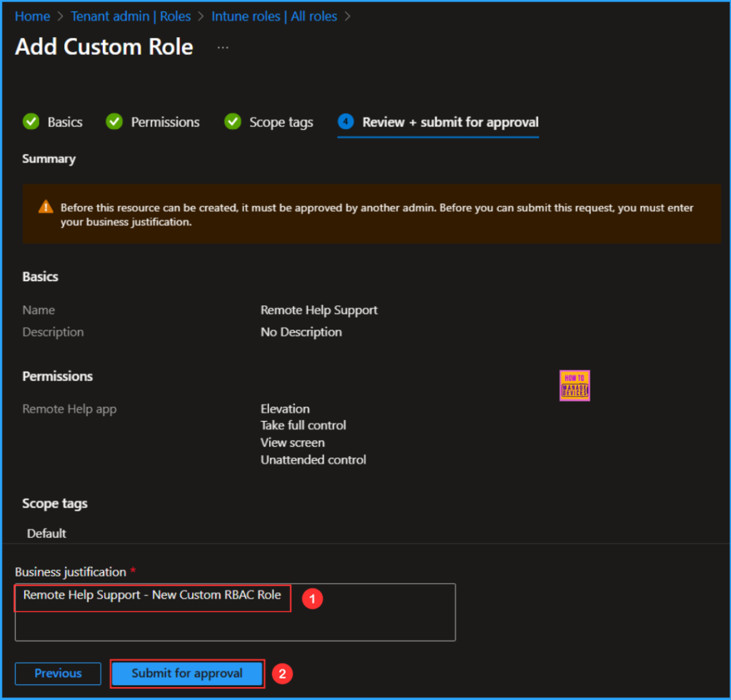This screenshot has height=700, width=731.
Task: Select Review + submit for approval tab
Action: pos(438,122)
